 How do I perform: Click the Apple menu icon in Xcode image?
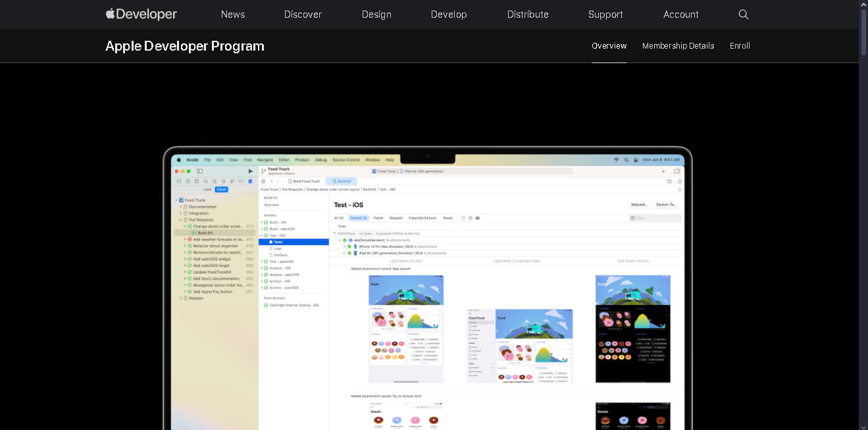click(x=178, y=160)
